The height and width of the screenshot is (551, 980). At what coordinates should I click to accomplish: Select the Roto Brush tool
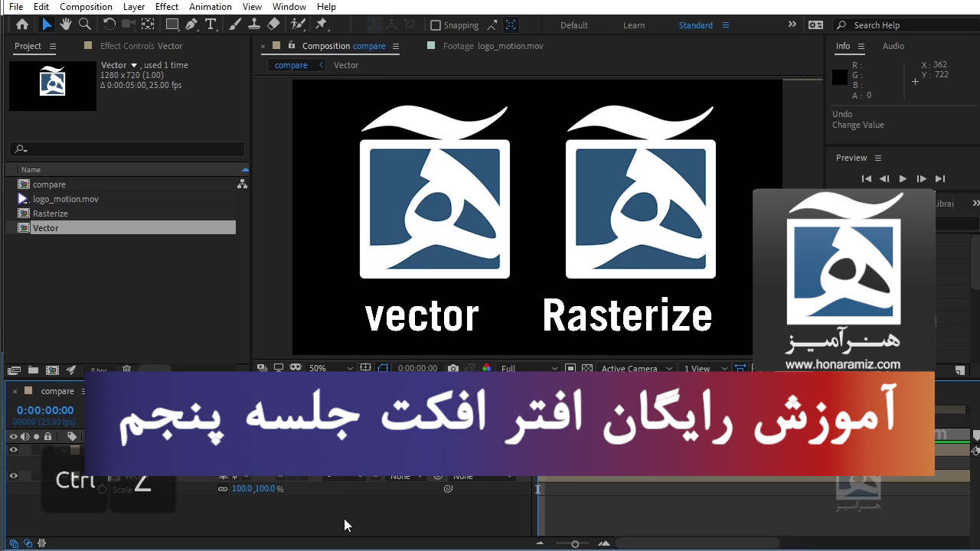point(299,24)
